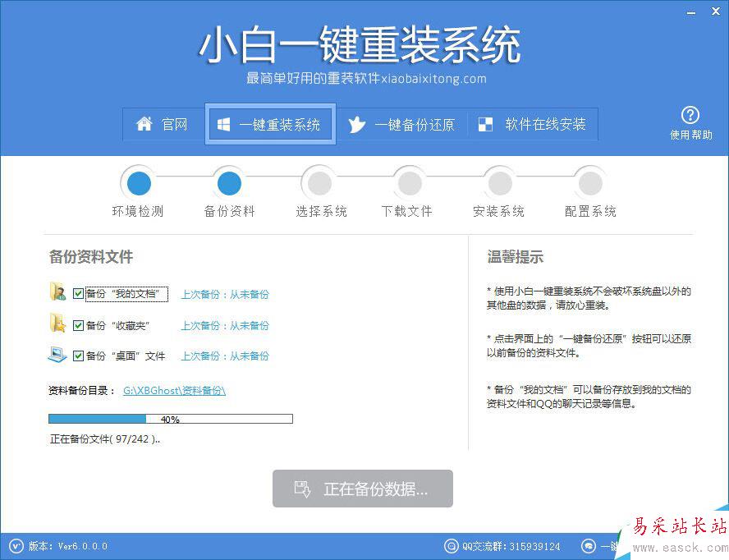Click the 安装系统 step circle
Viewport: 729px width, 560px height.
pyautogui.click(x=500, y=183)
